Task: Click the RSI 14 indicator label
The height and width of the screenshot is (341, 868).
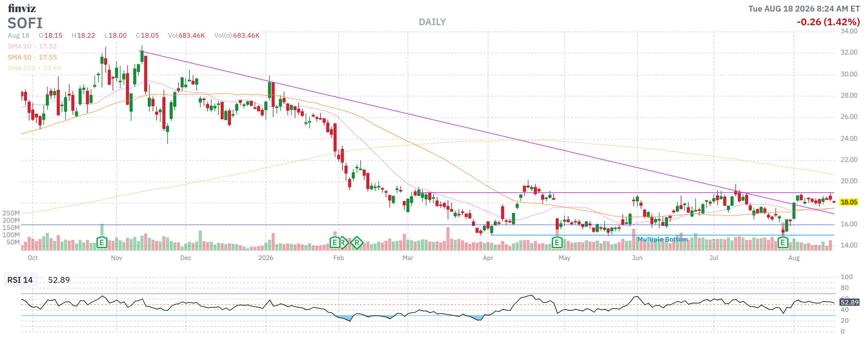Action: [20, 280]
